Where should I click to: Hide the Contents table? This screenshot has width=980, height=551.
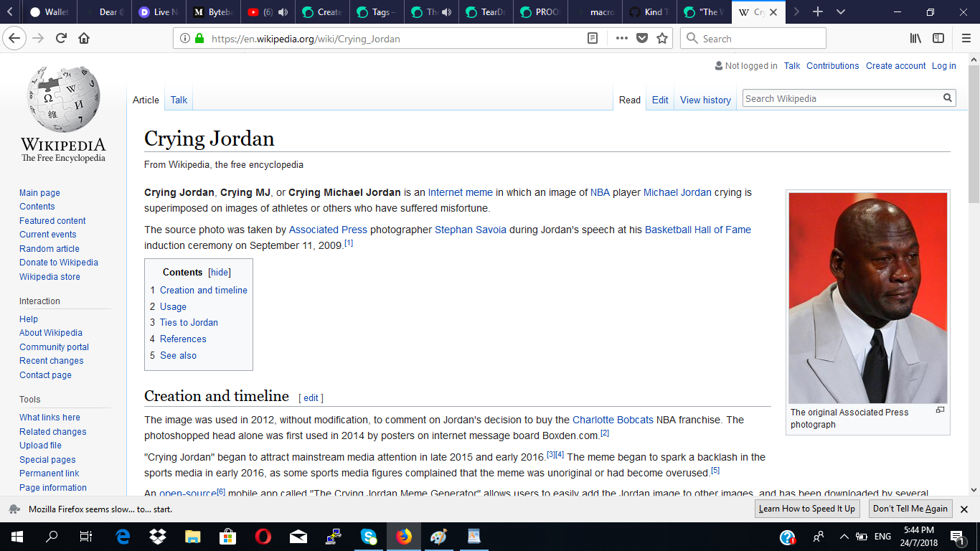pos(220,273)
